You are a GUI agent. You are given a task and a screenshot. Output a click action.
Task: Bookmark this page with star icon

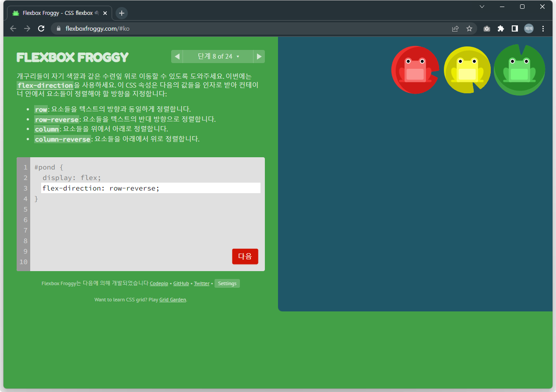(469, 28)
